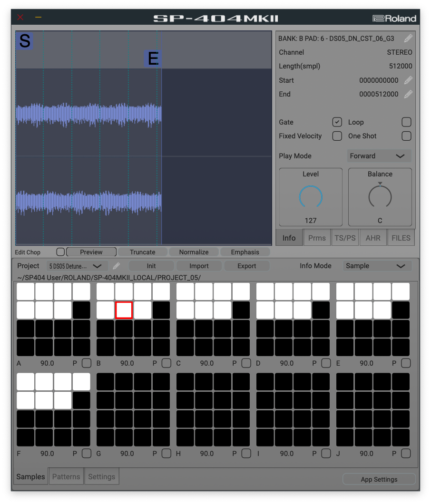Click the Start value 0000000000
Viewport: 431px width, 504px height.
[x=379, y=80]
